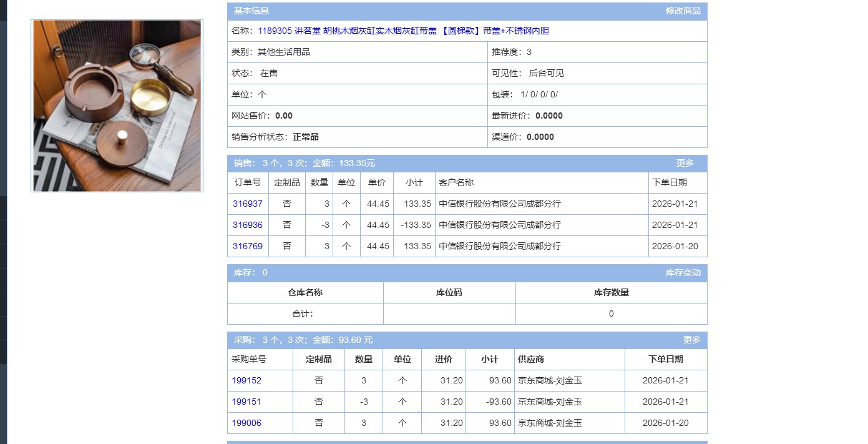The width and height of the screenshot is (868, 444).
Task: Open sales order 316937
Action: 248,204
